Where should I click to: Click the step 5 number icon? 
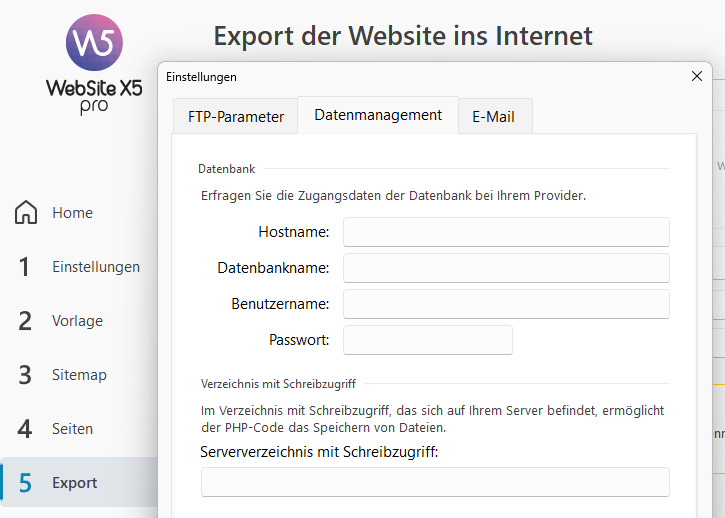[26, 483]
